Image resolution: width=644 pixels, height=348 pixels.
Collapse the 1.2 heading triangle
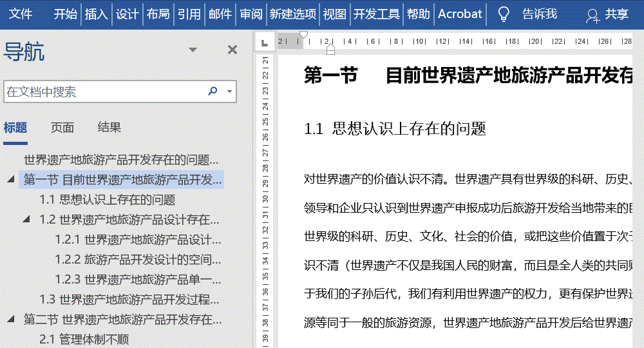pyautogui.click(x=26, y=219)
